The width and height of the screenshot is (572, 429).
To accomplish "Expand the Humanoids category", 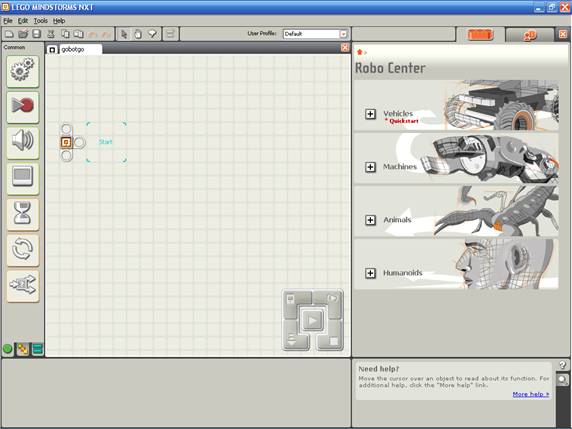I will coord(370,273).
